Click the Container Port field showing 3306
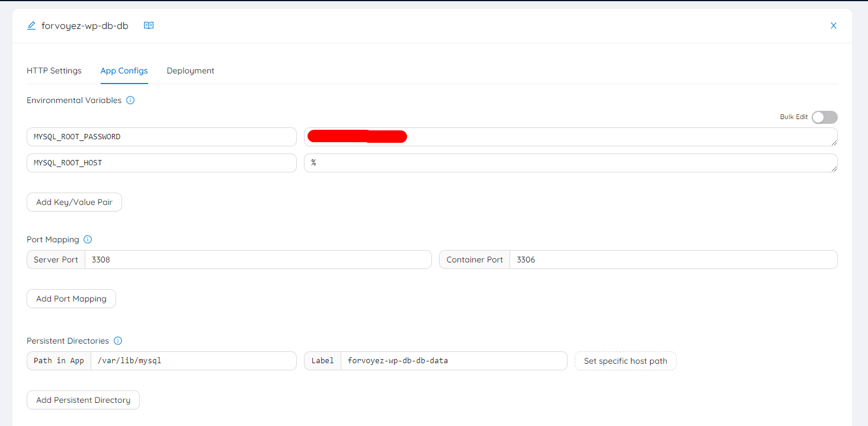The width and height of the screenshot is (868, 426). pos(674,260)
